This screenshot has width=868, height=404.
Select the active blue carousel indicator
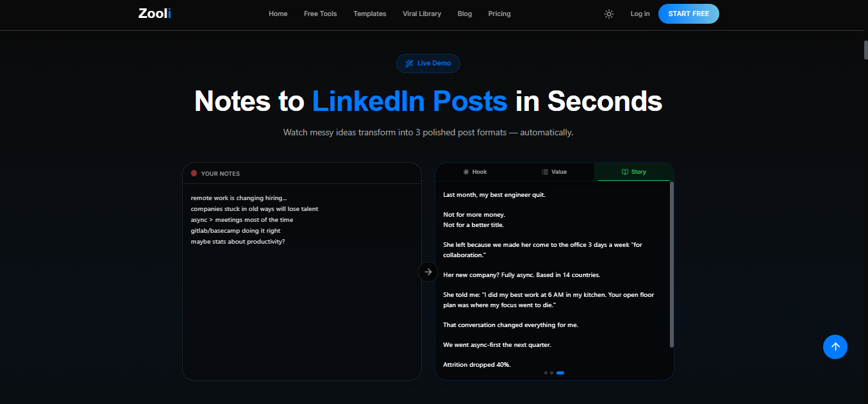pyautogui.click(x=560, y=373)
